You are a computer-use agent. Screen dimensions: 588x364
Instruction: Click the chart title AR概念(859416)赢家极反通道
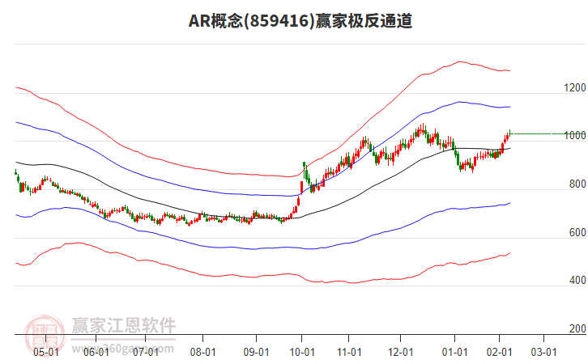coord(300,20)
